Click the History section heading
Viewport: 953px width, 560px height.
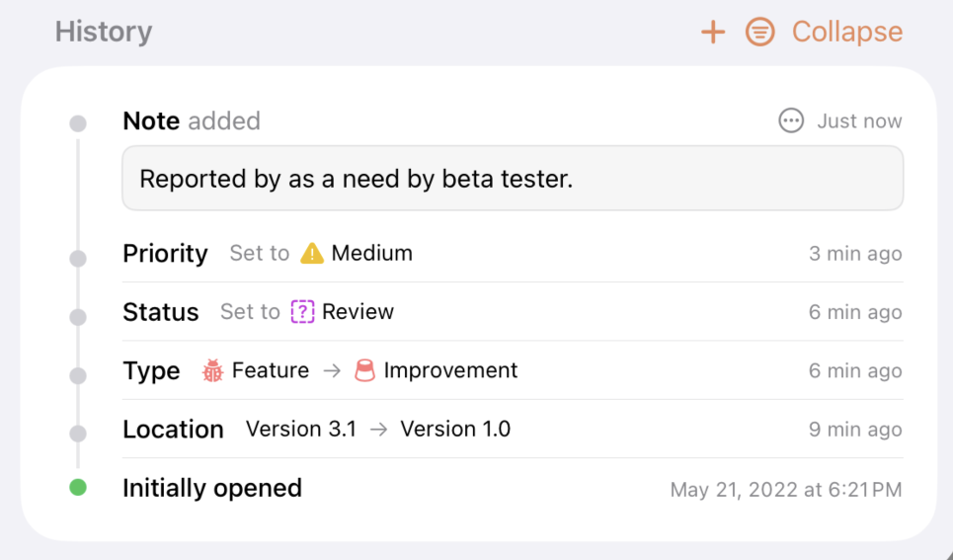[104, 32]
